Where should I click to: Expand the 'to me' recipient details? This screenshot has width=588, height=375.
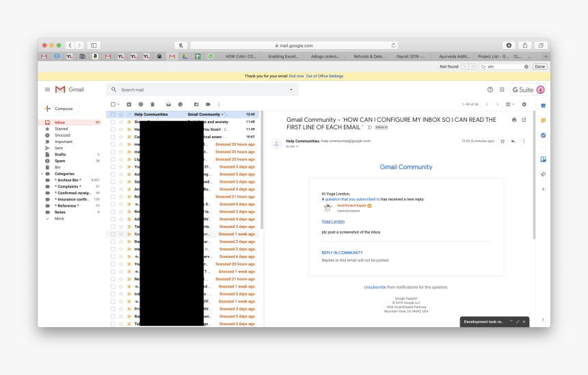pyautogui.click(x=297, y=146)
